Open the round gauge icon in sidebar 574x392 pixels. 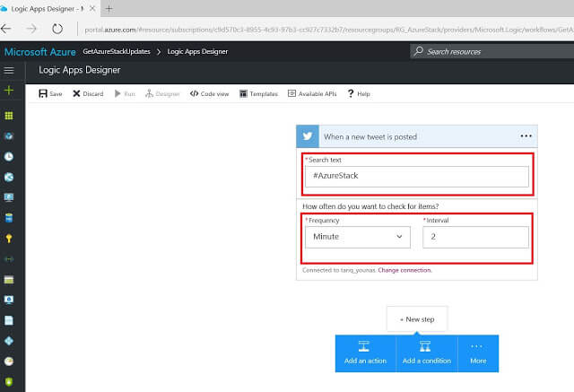[x=9, y=362]
